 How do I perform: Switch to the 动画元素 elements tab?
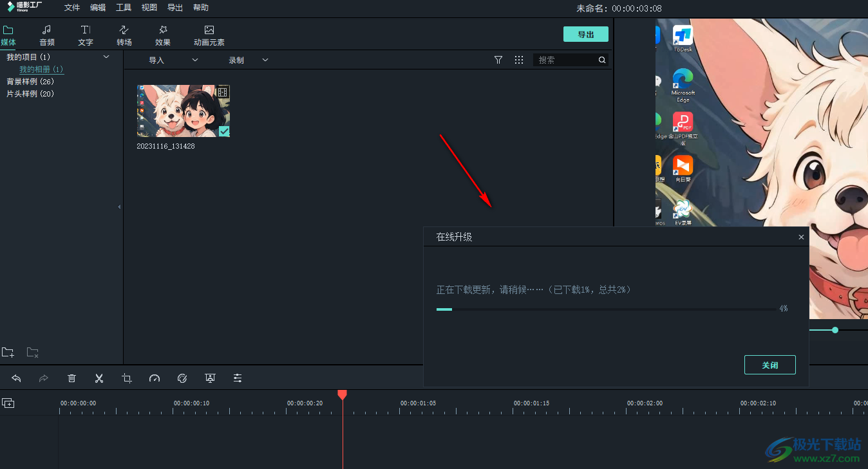pos(209,36)
